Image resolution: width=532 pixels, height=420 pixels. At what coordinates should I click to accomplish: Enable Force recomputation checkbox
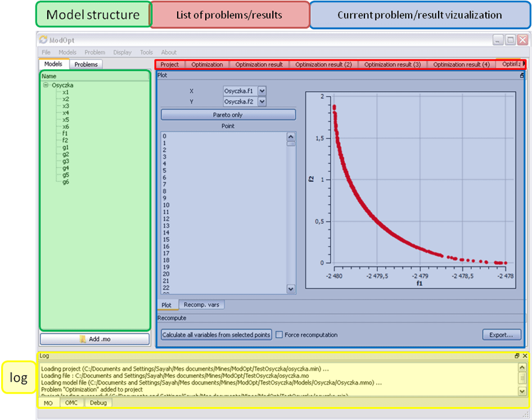coord(279,335)
